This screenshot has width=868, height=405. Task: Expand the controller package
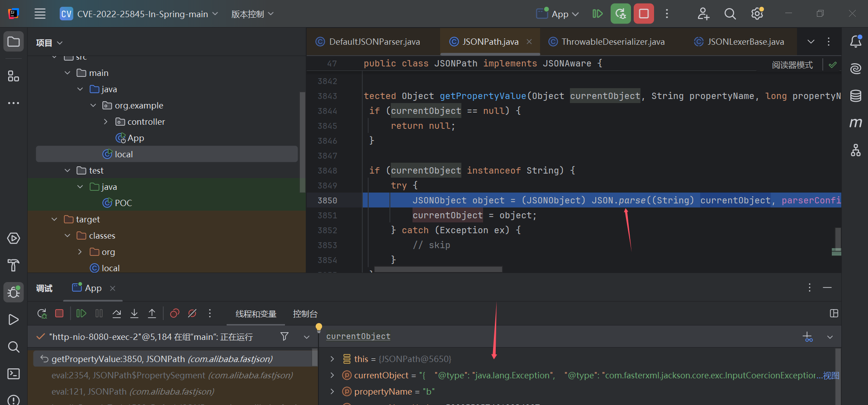(x=106, y=122)
